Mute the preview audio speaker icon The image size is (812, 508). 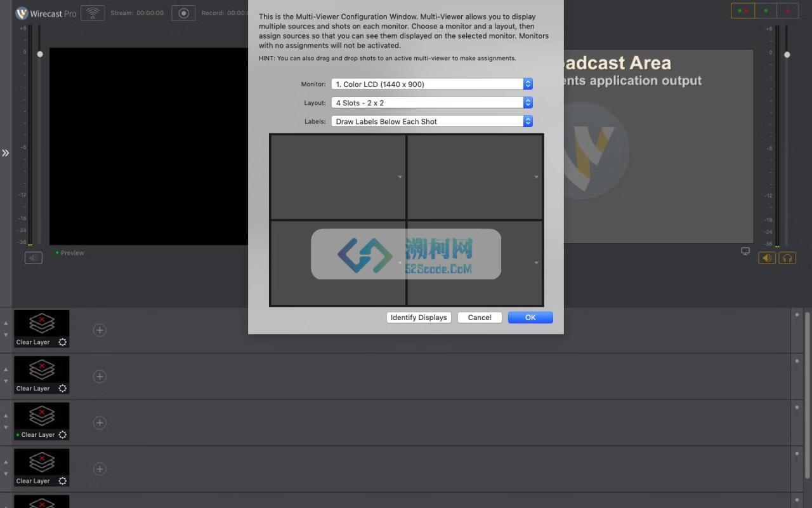tap(34, 257)
